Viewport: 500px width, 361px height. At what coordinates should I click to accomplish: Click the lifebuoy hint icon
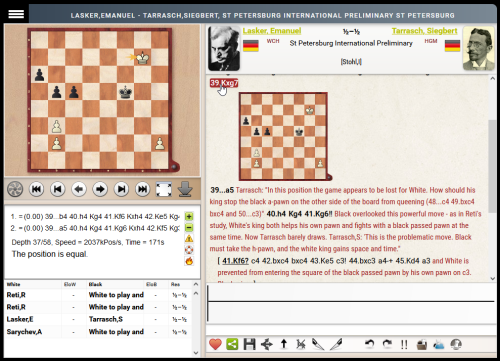tap(189, 250)
